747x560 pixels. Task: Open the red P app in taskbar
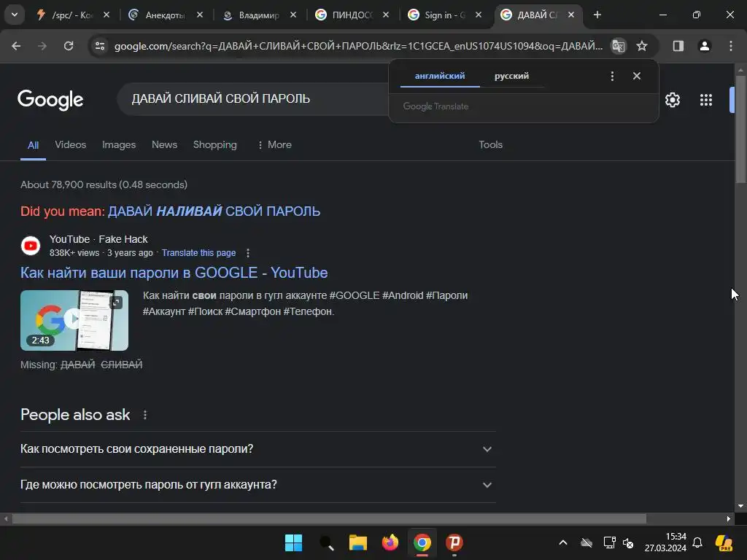pos(454,542)
